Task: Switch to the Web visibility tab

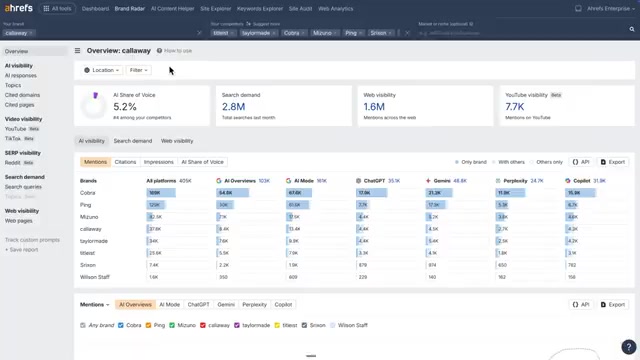Action: (177, 141)
